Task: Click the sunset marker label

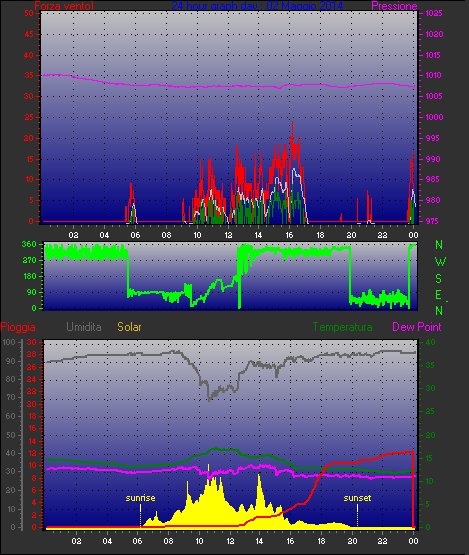Action: 357,498
